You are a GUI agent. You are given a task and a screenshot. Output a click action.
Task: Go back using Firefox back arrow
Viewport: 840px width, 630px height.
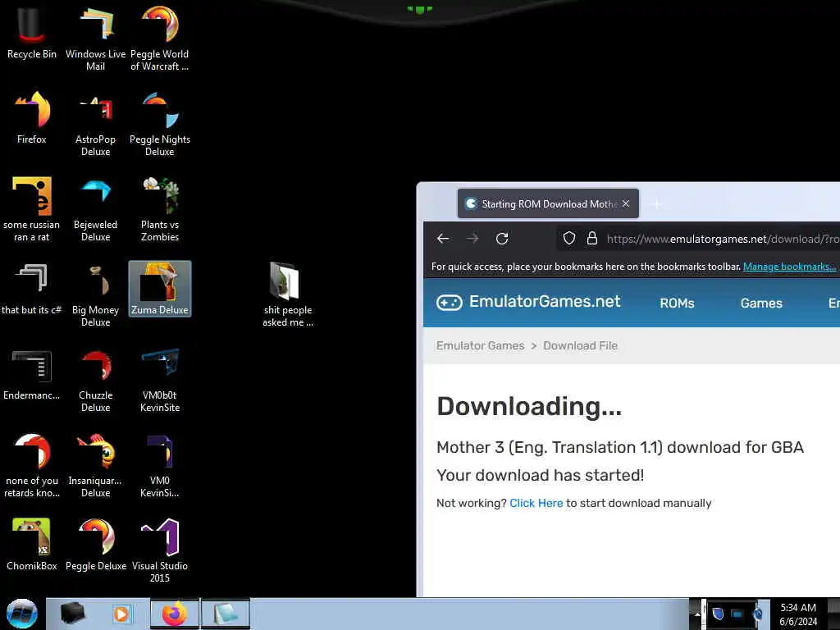443,239
